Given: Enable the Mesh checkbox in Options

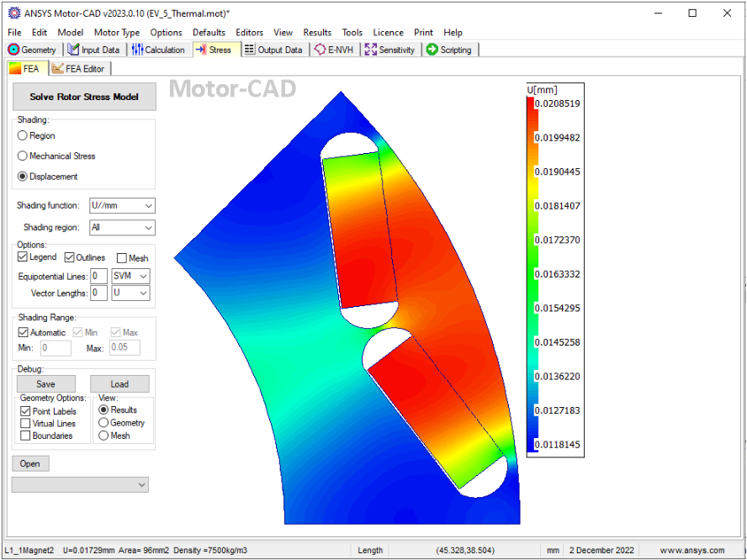Looking at the screenshot, I should click(122, 258).
